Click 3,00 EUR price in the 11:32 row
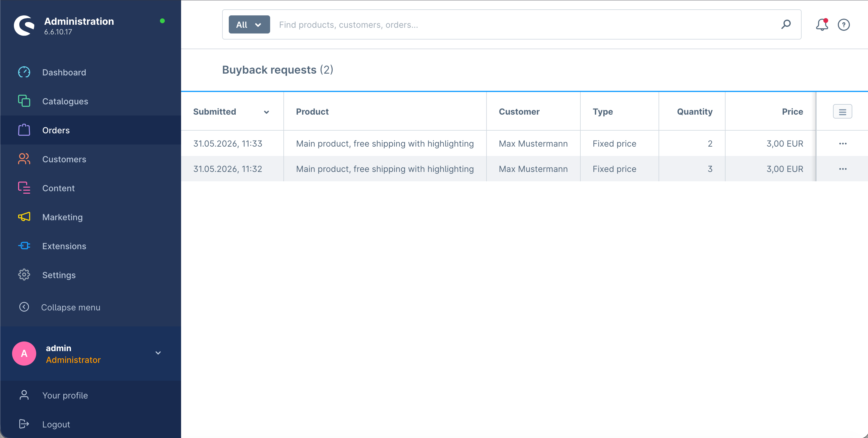The image size is (868, 438). 785,169
